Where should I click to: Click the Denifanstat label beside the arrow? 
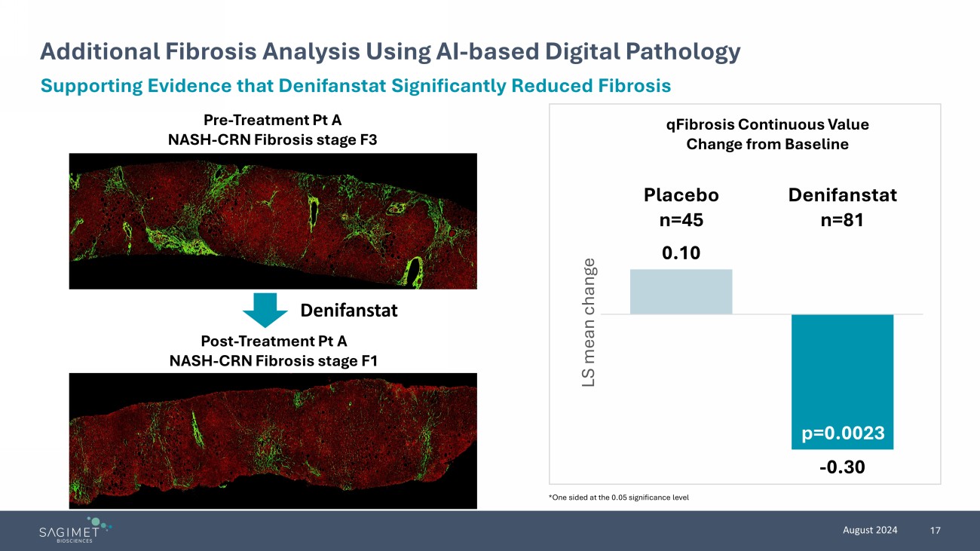(x=349, y=310)
